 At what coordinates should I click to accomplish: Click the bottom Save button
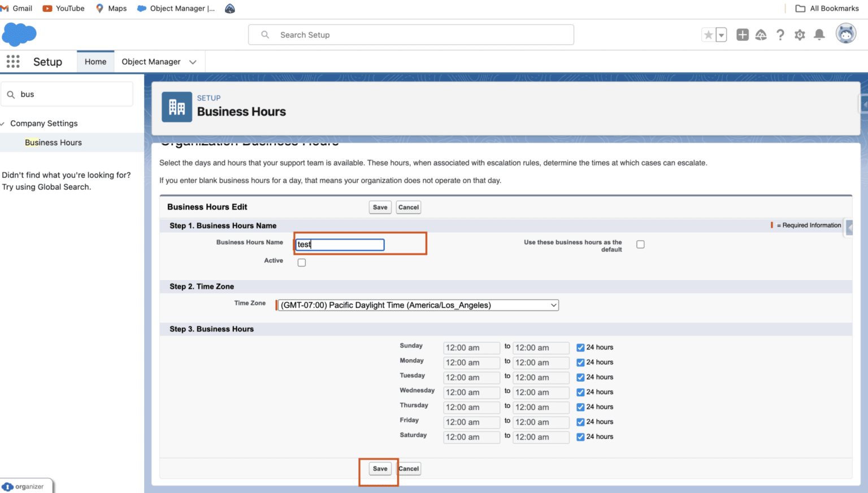[380, 469]
